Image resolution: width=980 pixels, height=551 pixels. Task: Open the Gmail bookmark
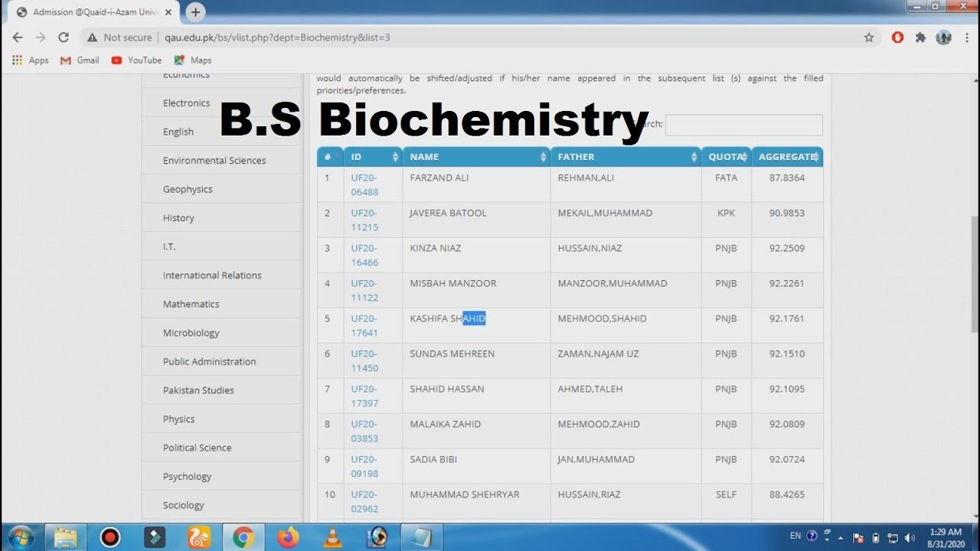click(80, 60)
